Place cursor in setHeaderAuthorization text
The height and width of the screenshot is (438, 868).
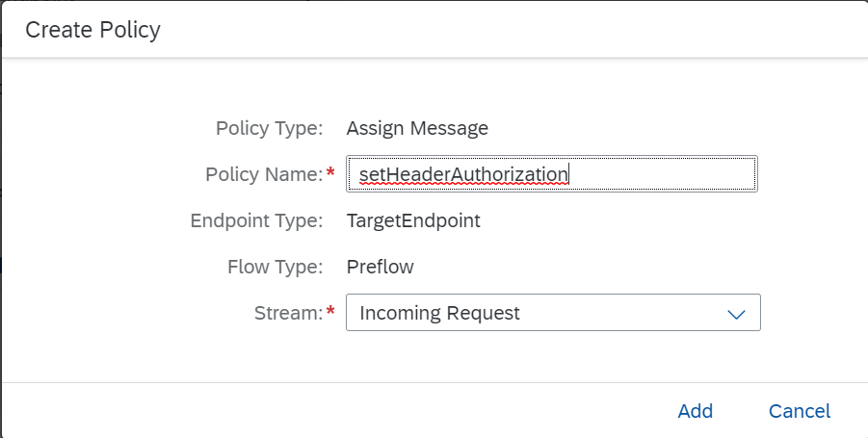click(x=463, y=174)
